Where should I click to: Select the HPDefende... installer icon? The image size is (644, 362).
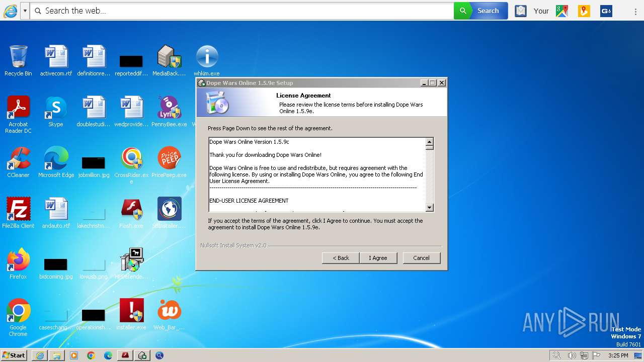[131, 264]
